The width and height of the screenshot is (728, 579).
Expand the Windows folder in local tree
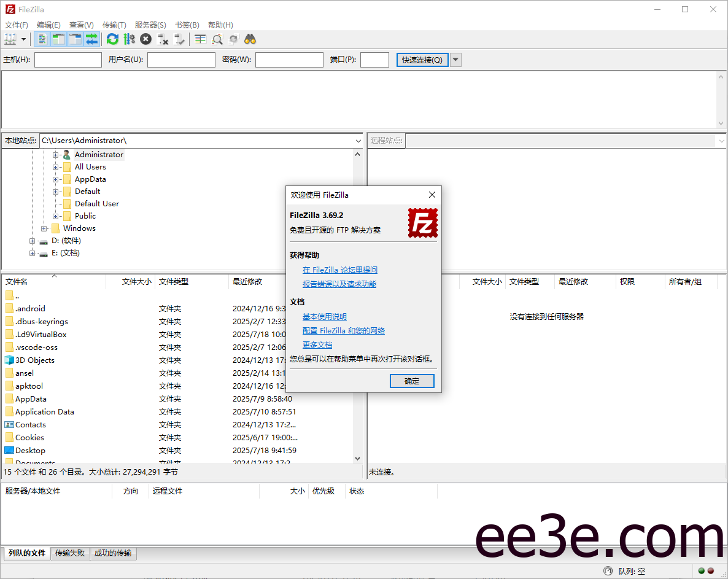44,228
